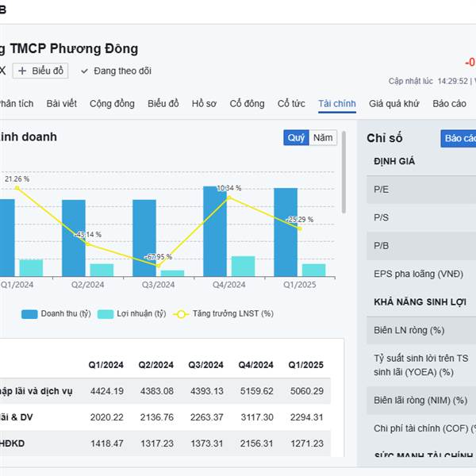Select the Chi phí tài chính (COF) row
This screenshot has height=476, width=476.
[x=421, y=428]
